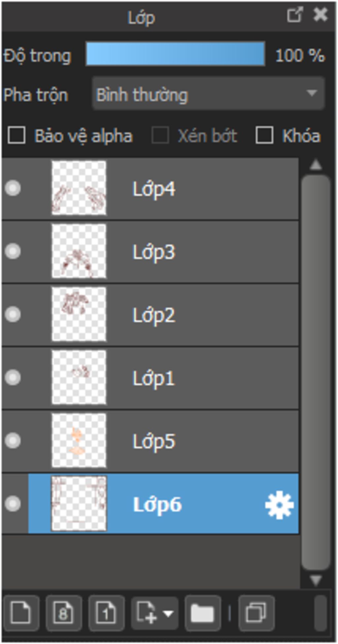Close the Lớp panel

(x=320, y=15)
